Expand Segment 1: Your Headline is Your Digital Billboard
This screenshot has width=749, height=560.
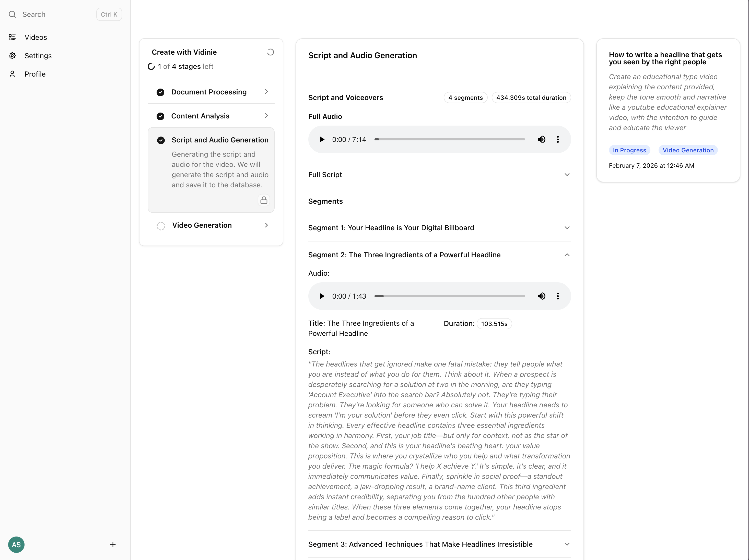(x=567, y=227)
